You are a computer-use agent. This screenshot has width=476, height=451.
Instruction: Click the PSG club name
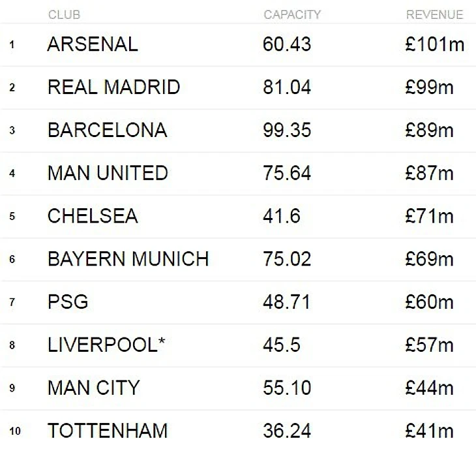pos(67,302)
